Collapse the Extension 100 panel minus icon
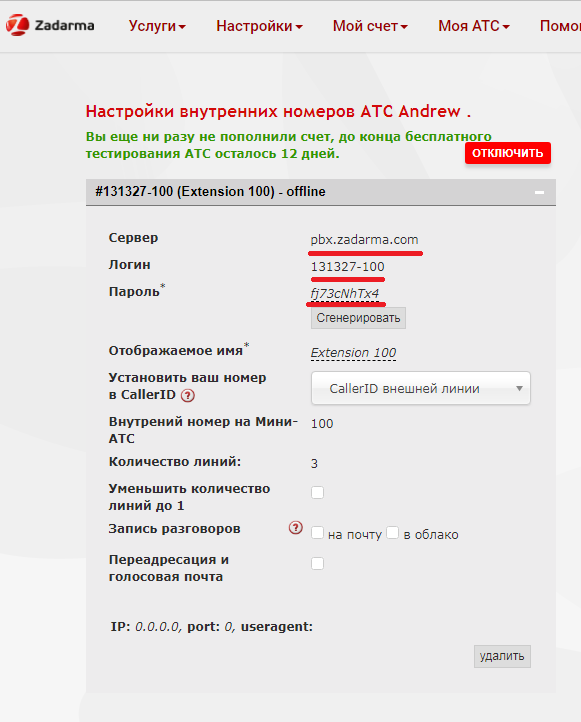This screenshot has width=581, height=722. coord(539,192)
